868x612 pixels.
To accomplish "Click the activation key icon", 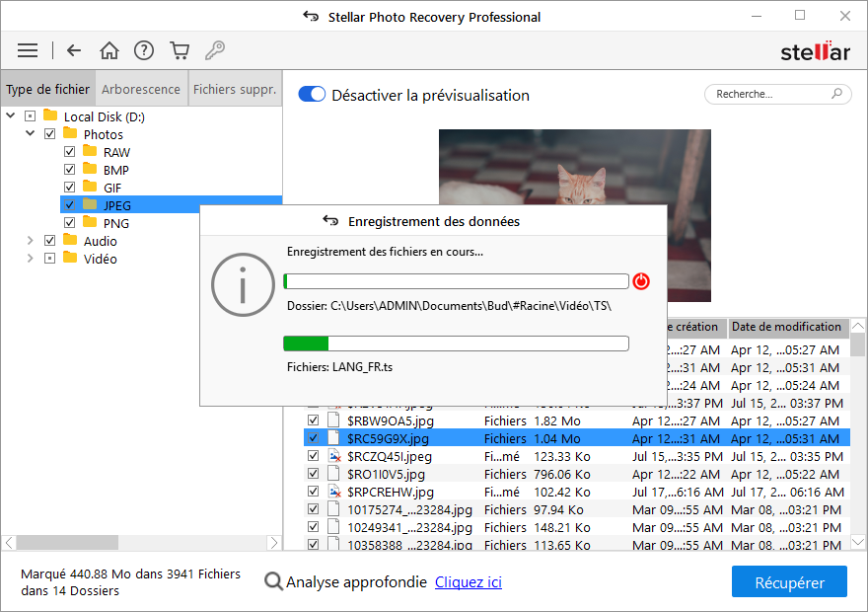I will (x=214, y=50).
